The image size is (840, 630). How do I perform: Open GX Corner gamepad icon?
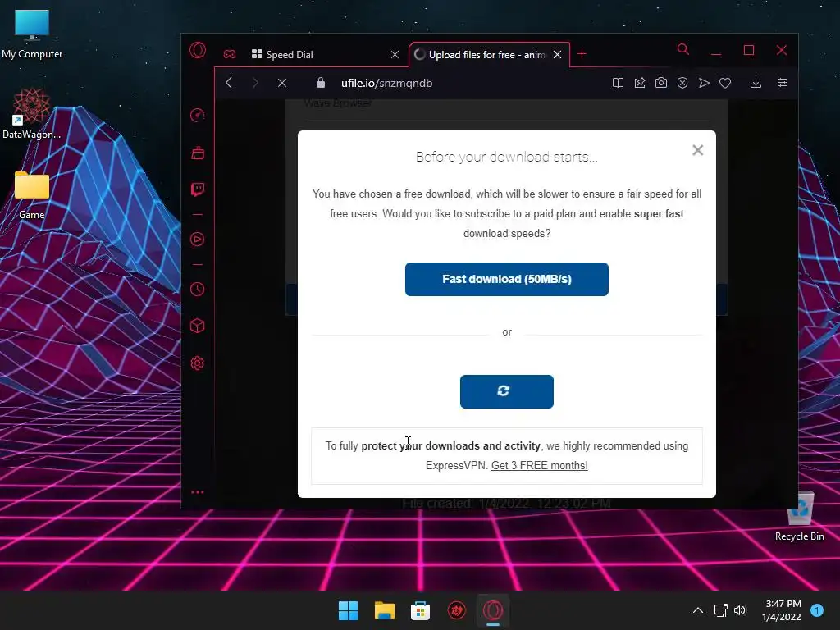point(230,54)
